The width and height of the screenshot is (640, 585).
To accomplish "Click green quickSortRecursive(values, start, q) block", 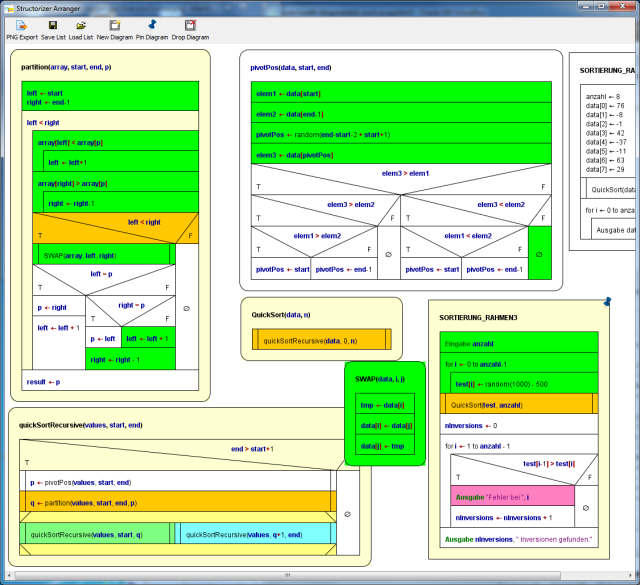I will (x=97, y=533).
